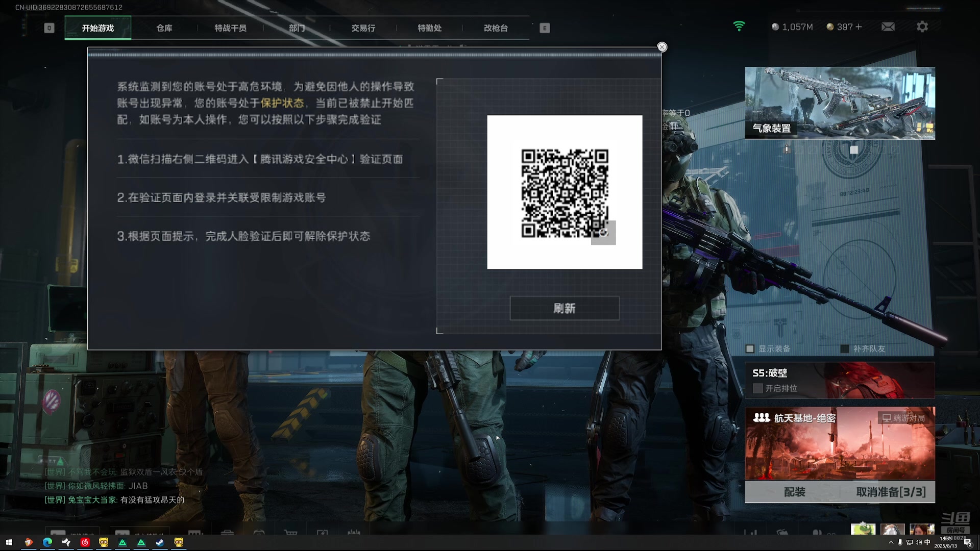Click the S5:破壁 season panel
The width and height of the screenshot is (980, 551).
tap(840, 380)
